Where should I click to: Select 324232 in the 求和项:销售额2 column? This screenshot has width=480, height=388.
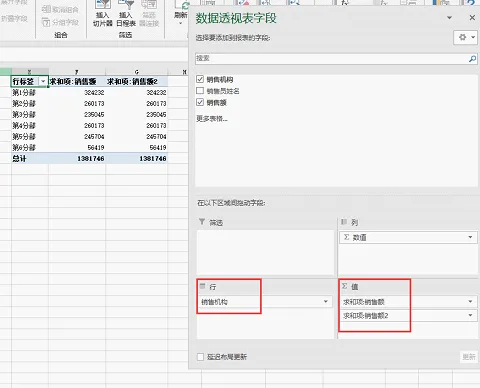[x=137, y=92]
